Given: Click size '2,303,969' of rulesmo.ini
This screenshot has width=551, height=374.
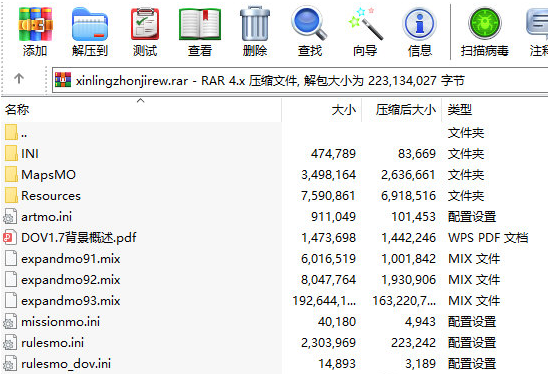Looking at the screenshot, I should [329, 343].
